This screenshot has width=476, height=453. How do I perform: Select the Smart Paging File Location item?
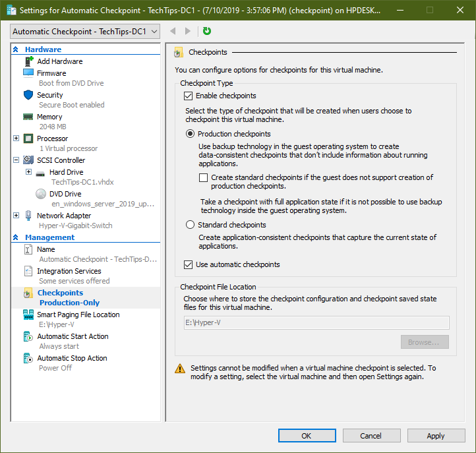click(x=78, y=315)
